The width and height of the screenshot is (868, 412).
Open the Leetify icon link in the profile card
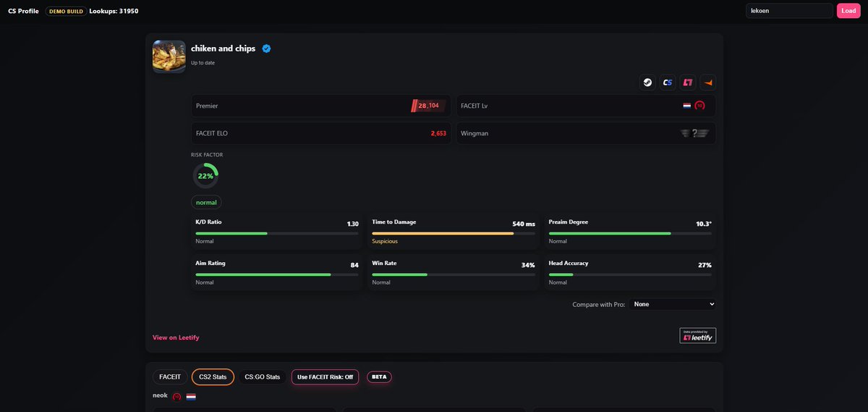688,83
